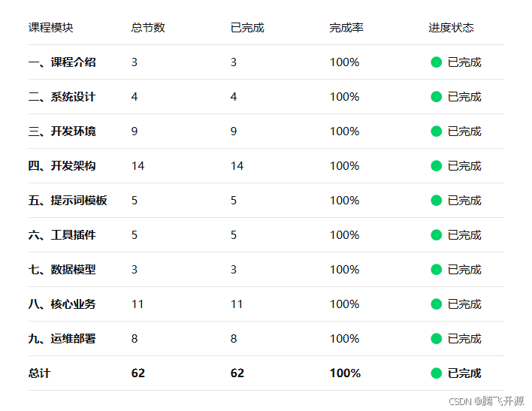Click the green status dot in 提示词模板 row
532x411 pixels.
coord(436,200)
